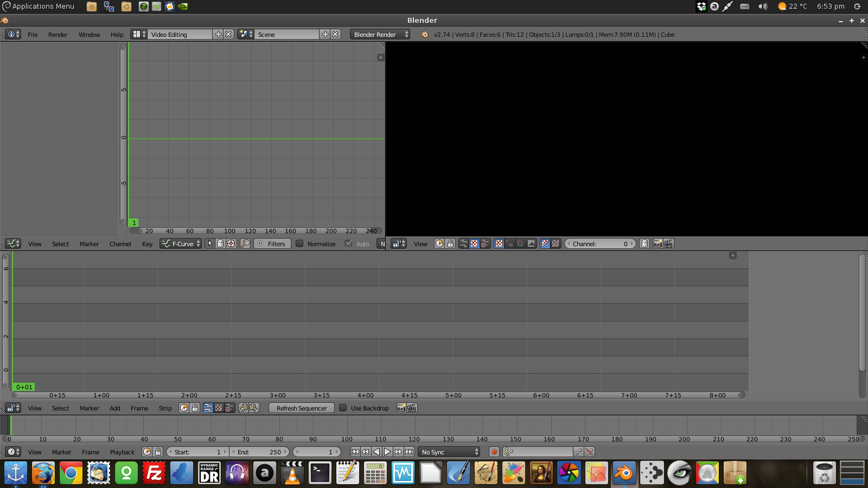This screenshot has height=488, width=868.
Task: Toggle automatic keyframe record button
Action: tap(494, 452)
